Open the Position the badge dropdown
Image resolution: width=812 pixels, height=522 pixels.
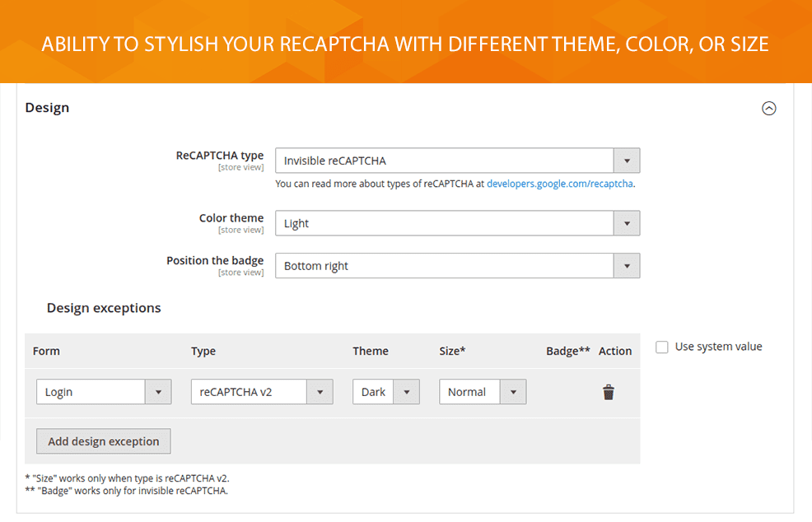point(457,266)
